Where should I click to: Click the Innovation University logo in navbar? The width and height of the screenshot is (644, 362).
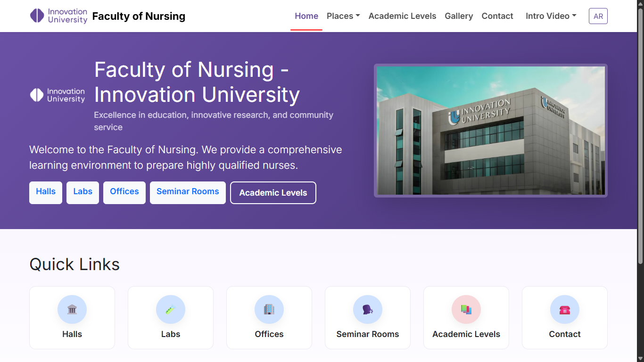[59, 16]
